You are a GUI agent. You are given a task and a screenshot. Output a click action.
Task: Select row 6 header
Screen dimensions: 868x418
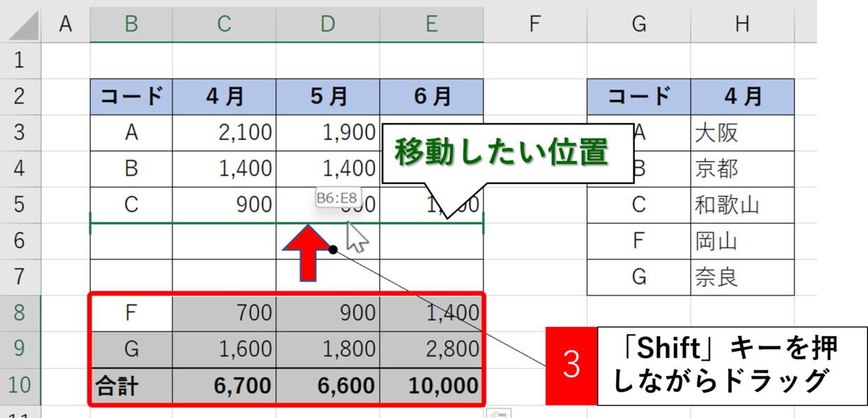(x=20, y=241)
